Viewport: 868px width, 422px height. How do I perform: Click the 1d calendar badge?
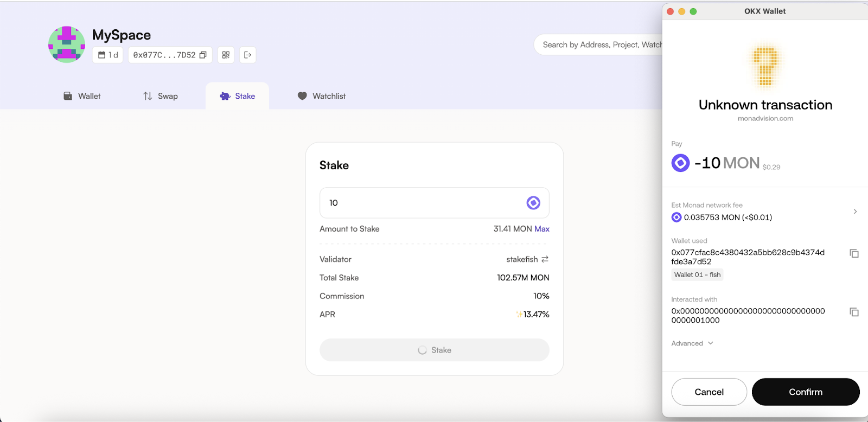coord(108,55)
